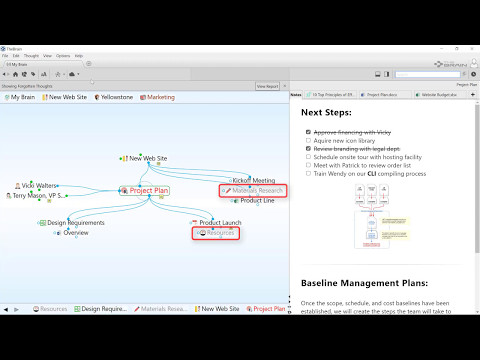Open Resources in the history bar
Screen dimensions: 480x360
click(x=50, y=309)
